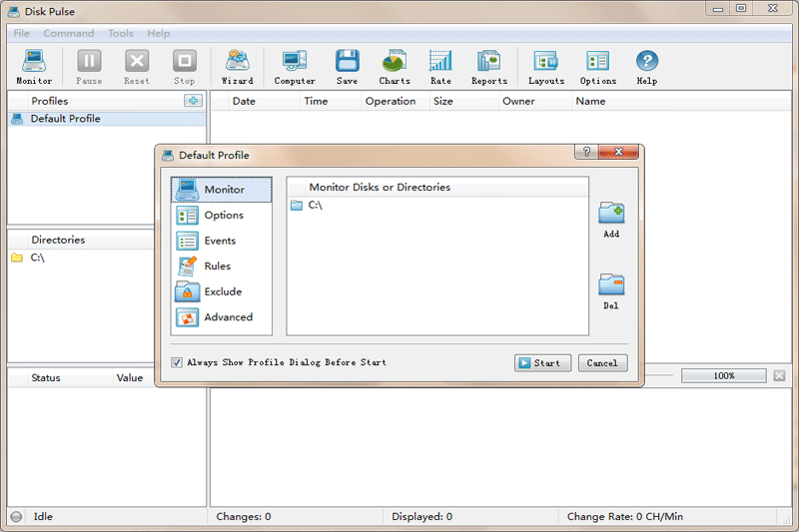Open the Events page in dialog
The height and width of the screenshot is (532, 799).
point(221,241)
